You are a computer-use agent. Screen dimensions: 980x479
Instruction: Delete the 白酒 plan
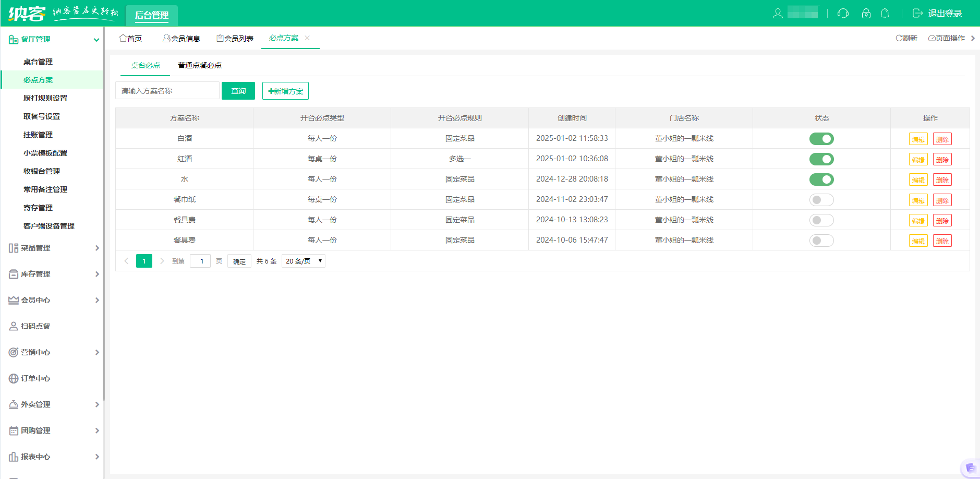pyautogui.click(x=942, y=139)
